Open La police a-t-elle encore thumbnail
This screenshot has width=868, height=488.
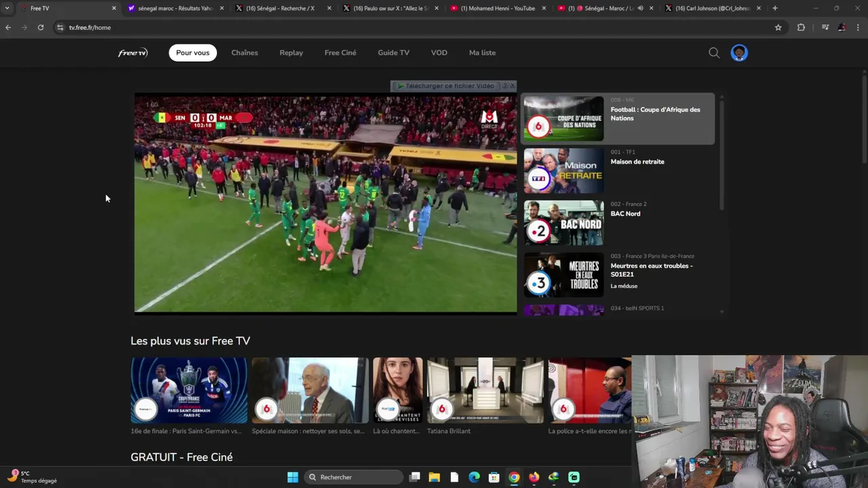589,390
